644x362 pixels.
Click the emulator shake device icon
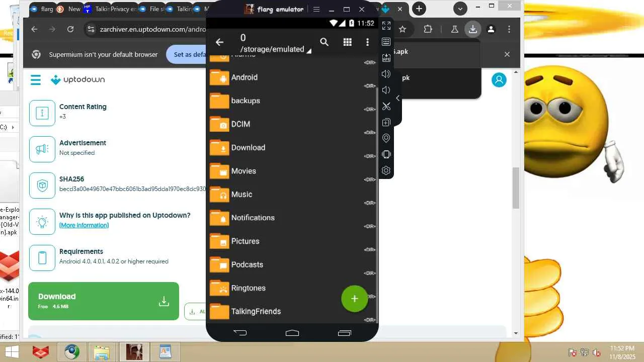click(386, 154)
